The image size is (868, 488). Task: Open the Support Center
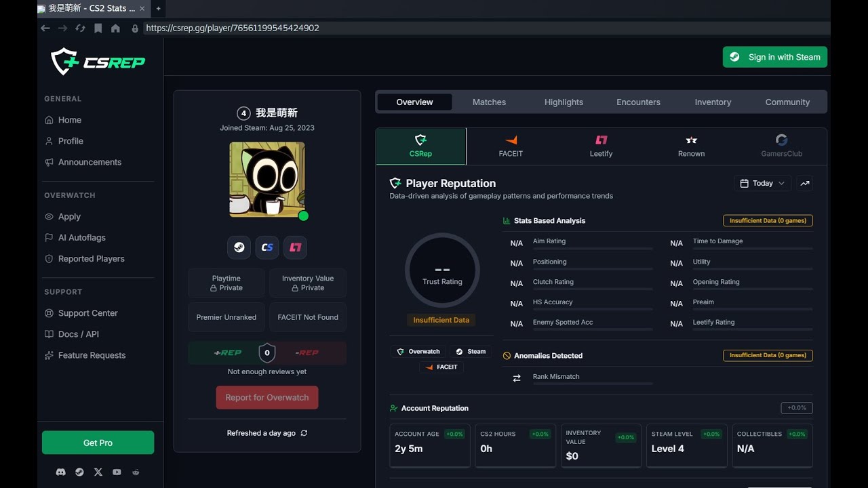(x=81, y=313)
